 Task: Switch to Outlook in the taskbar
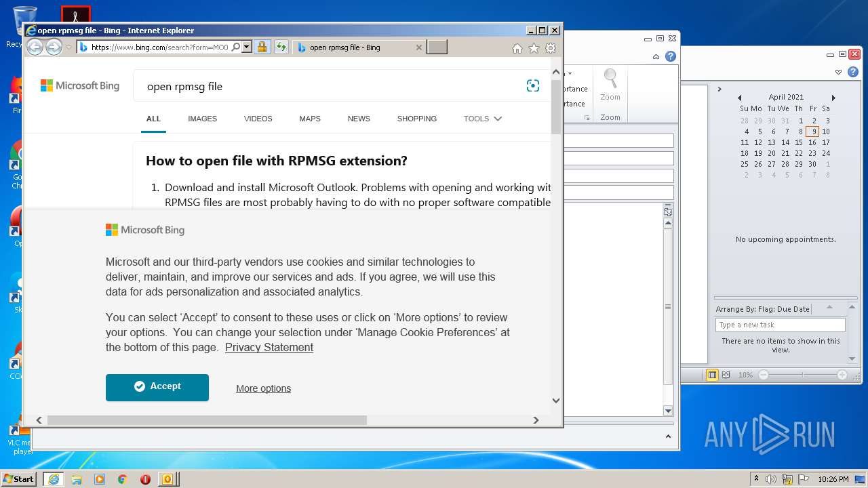click(x=167, y=479)
